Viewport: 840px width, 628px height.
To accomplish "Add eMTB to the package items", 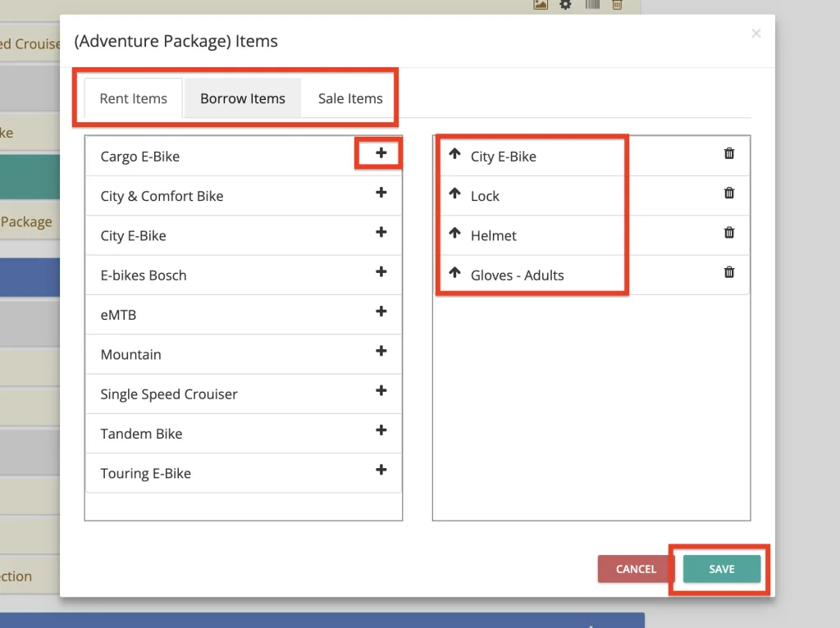I will [x=381, y=312].
